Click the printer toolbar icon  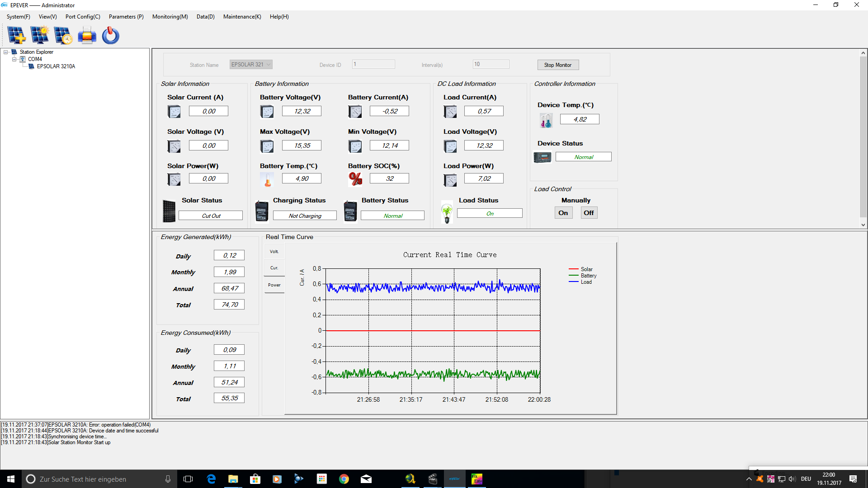87,35
